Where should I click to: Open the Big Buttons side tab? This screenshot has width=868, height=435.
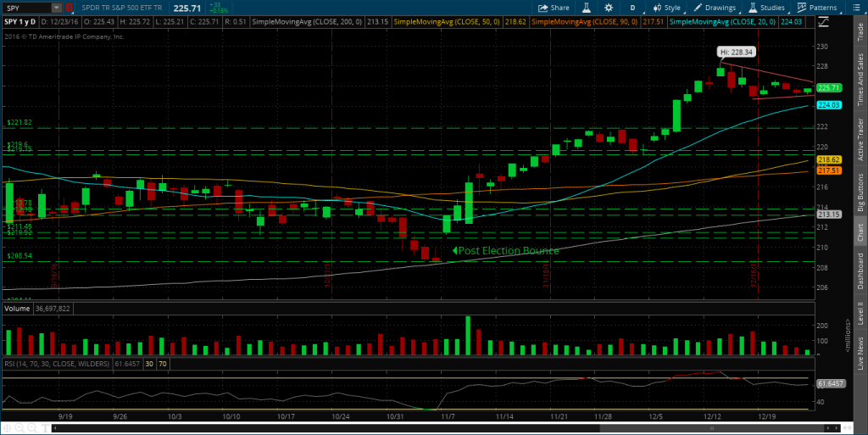tap(860, 192)
